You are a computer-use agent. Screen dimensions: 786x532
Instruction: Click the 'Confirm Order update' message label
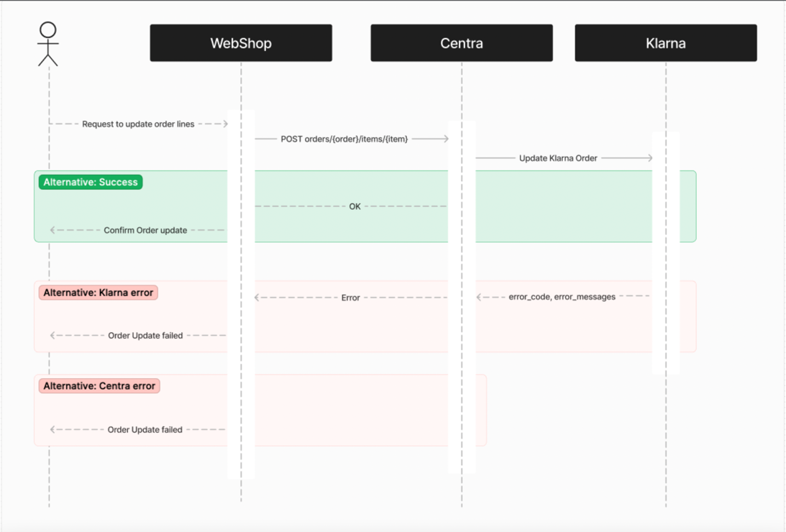(x=145, y=231)
